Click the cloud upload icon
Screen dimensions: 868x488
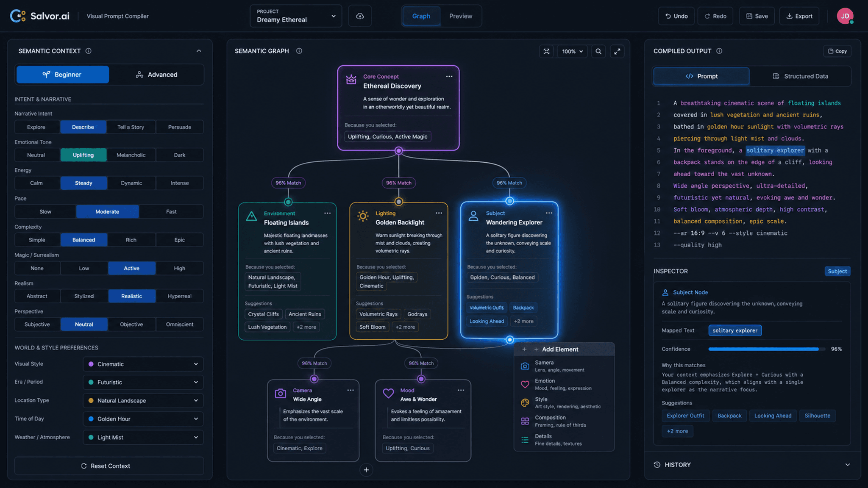tap(360, 16)
